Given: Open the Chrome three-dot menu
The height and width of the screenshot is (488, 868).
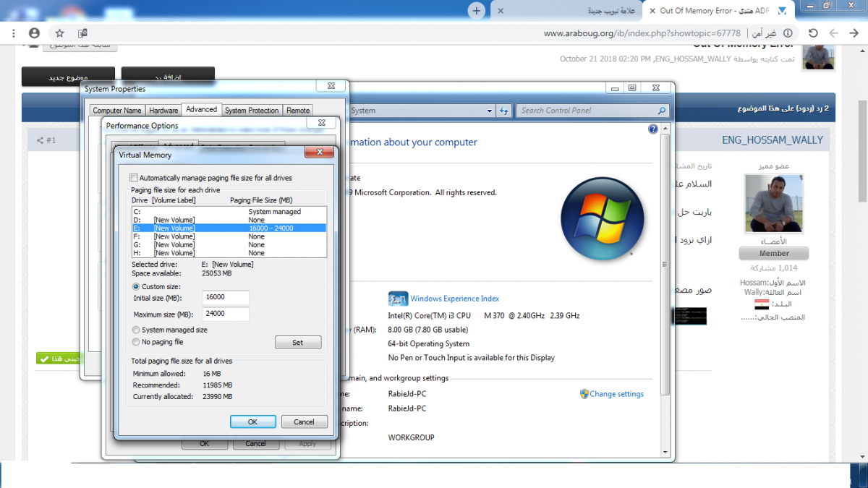Looking at the screenshot, I should click(x=14, y=33).
